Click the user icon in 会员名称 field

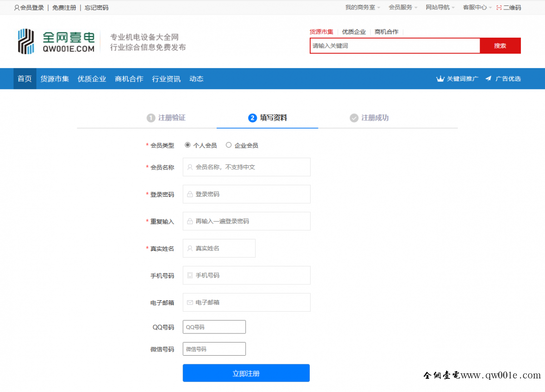(x=190, y=167)
